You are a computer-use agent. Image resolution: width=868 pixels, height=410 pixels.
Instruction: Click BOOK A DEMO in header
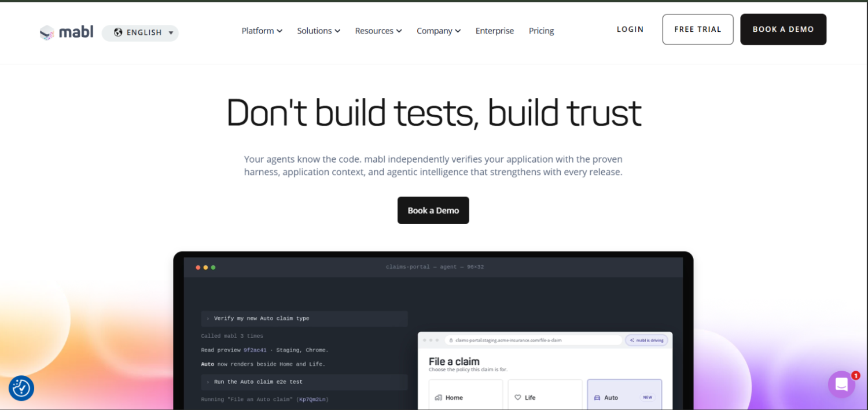click(x=783, y=30)
